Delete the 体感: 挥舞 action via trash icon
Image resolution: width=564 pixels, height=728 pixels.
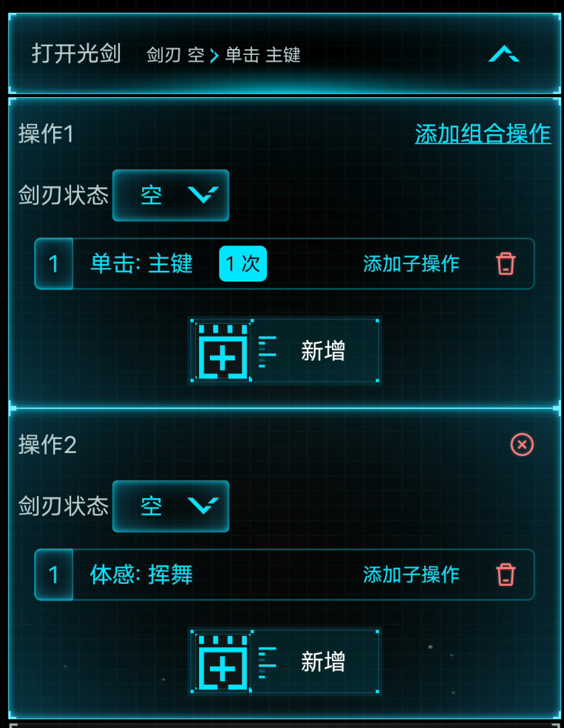pyautogui.click(x=506, y=574)
